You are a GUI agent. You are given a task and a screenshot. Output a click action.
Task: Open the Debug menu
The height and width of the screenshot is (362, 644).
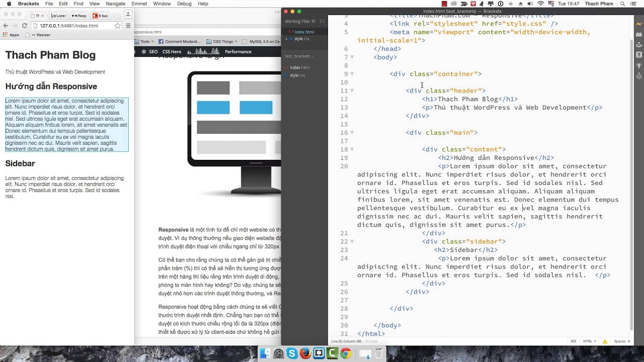[184, 4]
